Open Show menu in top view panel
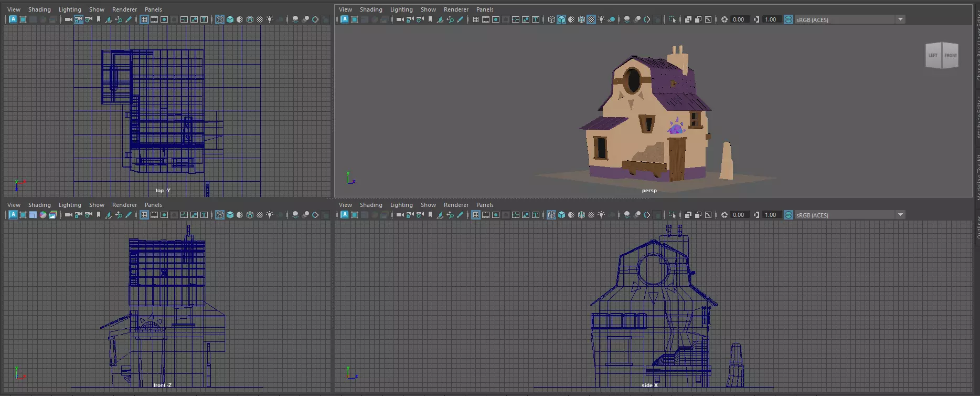Image resolution: width=980 pixels, height=396 pixels. point(97,9)
